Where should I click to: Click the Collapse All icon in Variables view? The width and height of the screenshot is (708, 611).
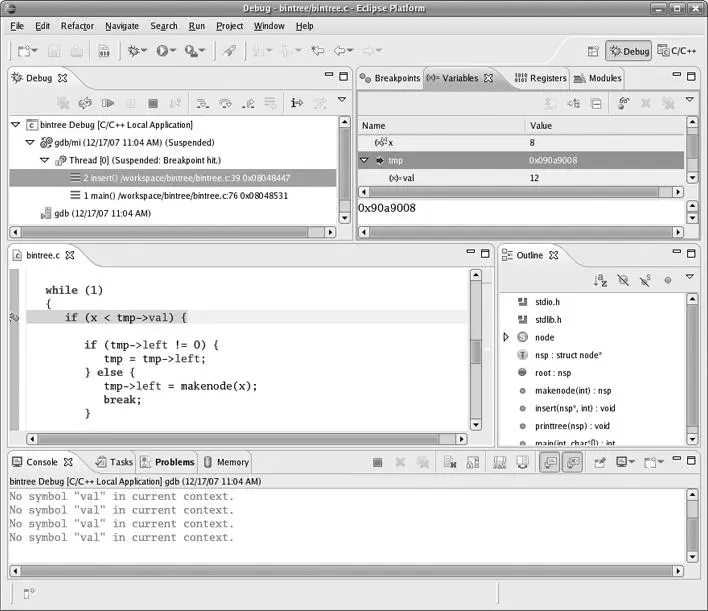pos(596,103)
